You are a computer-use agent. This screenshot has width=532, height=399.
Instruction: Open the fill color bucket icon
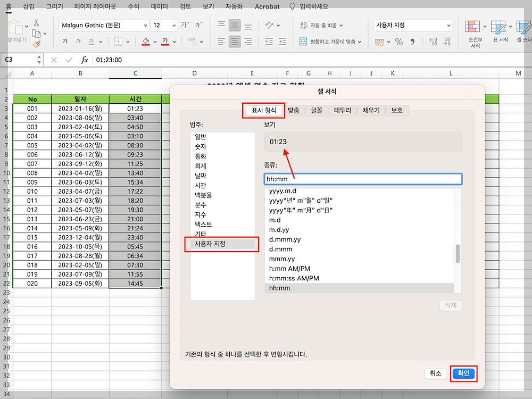coord(146,41)
